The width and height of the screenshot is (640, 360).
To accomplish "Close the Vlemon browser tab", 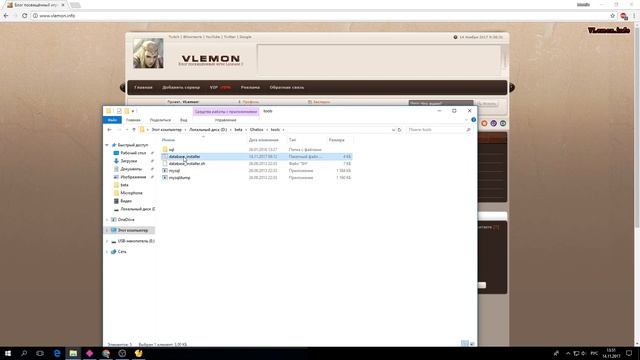I will 63,5.
